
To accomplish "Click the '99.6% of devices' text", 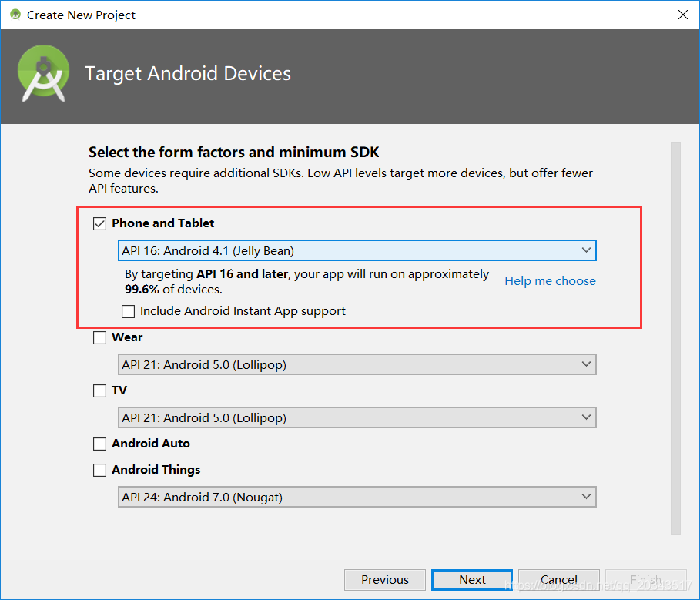I will 173,290.
